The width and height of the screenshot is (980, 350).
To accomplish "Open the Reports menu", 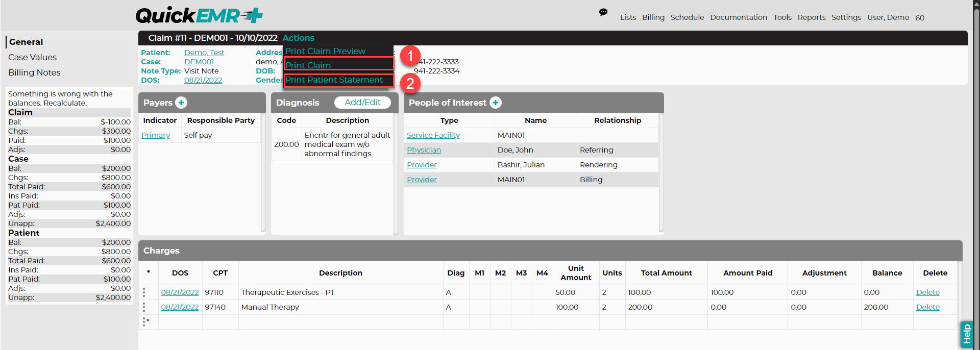I will tap(812, 17).
